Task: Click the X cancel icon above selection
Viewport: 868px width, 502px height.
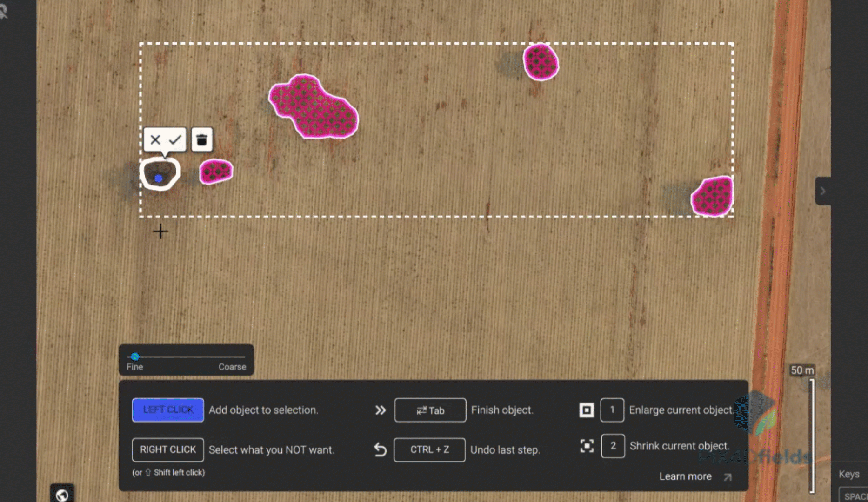Action: 155,140
